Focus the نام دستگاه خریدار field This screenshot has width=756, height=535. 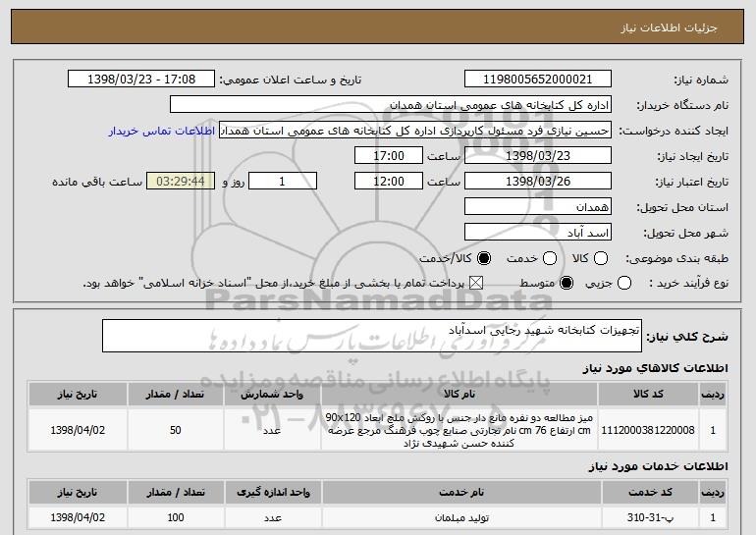(x=390, y=105)
